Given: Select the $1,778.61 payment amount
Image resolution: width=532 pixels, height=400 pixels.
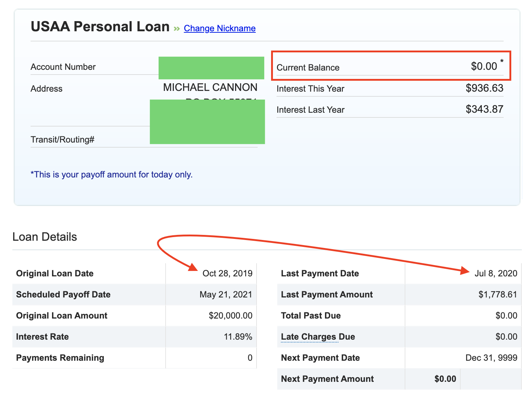Looking at the screenshot, I should [x=498, y=295].
